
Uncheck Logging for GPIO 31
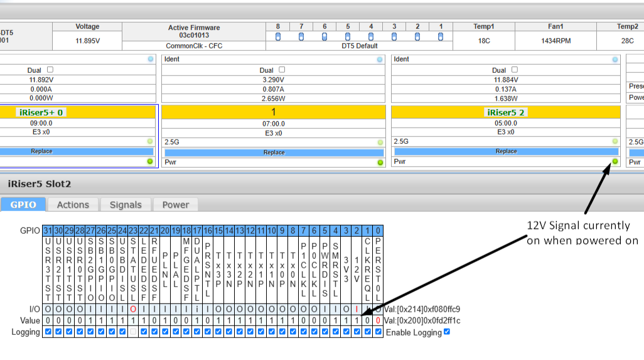tap(48, 332)
